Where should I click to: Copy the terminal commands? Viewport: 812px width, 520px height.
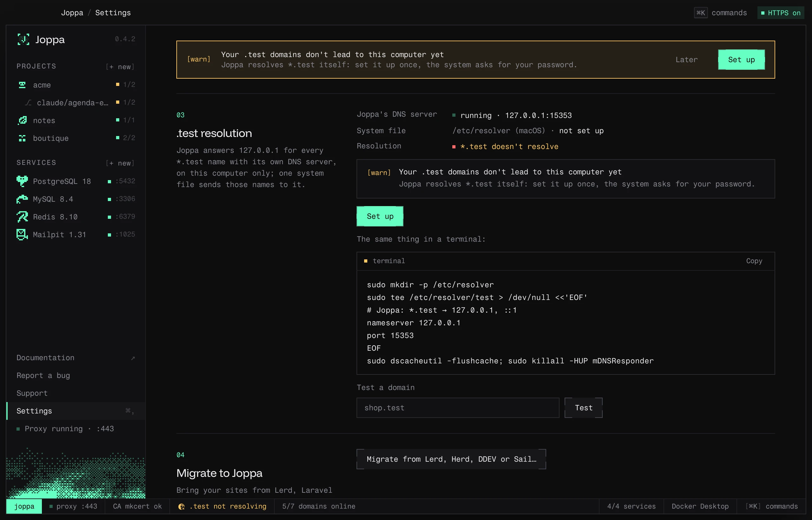tap(754, 261)
